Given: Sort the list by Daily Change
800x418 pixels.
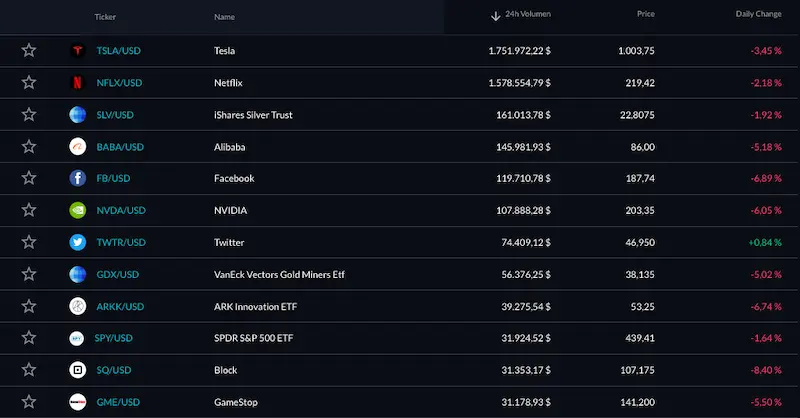Looking at the screenshot, I should pos(760,16).
